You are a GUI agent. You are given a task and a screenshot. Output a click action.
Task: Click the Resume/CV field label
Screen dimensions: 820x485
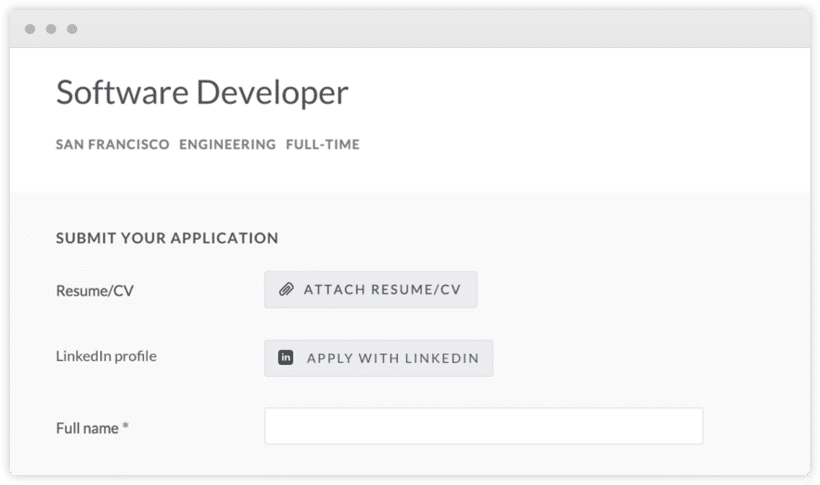[x=95, y=290]
